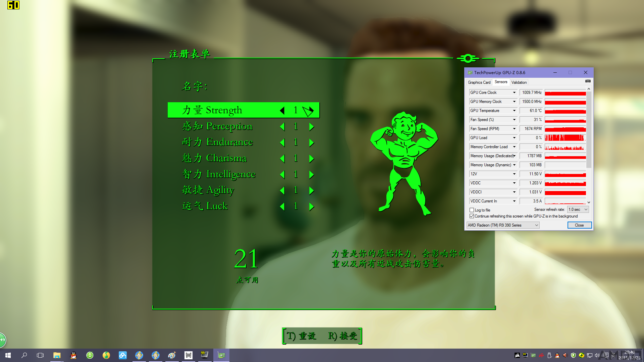The height and width of the screenshot is (362, 644).
Task: Click the USB safely remove tray icon
Action: coord(549,355)
